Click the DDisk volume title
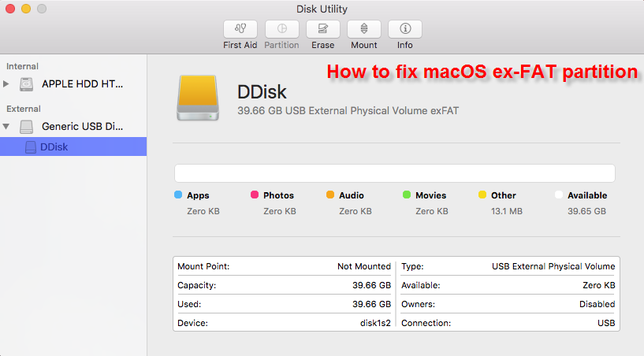The width and height of the screenshot is (644, 356). pos(262,91)
